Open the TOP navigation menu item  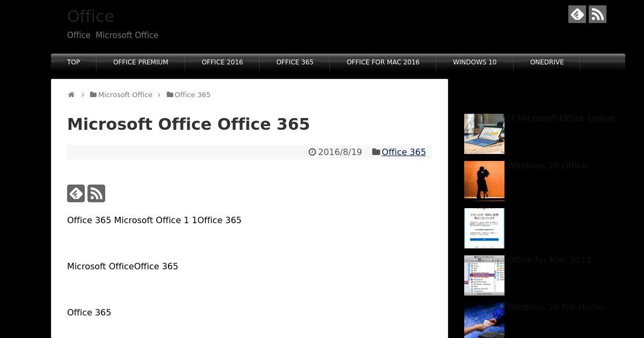coord(74,62)
